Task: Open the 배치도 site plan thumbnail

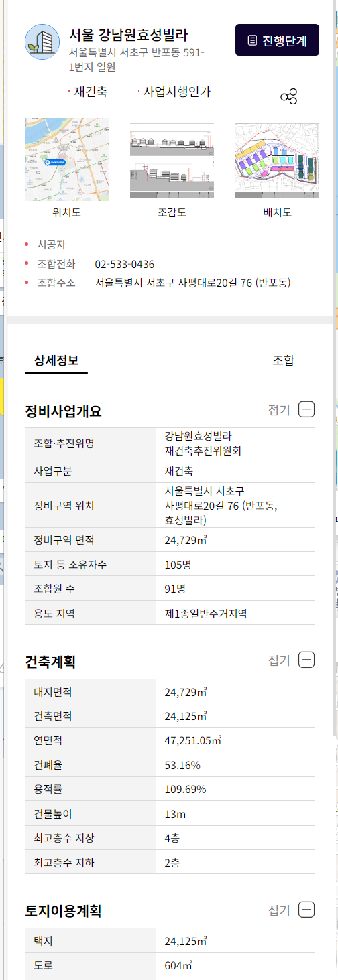Action: point(277,159)
